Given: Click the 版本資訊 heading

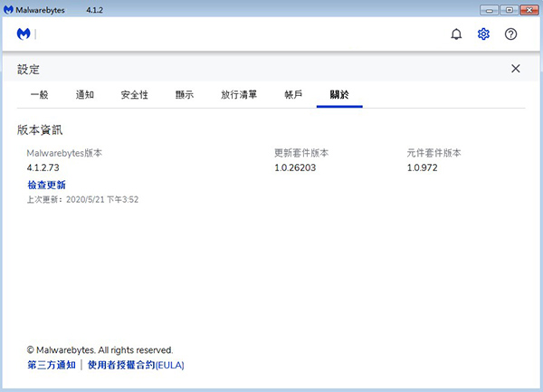Looking at the screenshot, I should click(40, 130).
